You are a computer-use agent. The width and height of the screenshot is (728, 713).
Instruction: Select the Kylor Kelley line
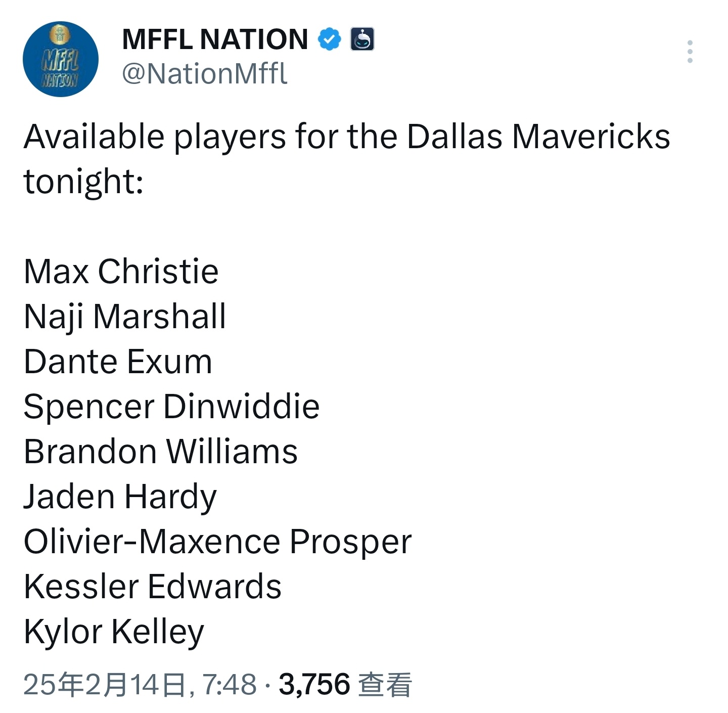[x=114, y=632]
